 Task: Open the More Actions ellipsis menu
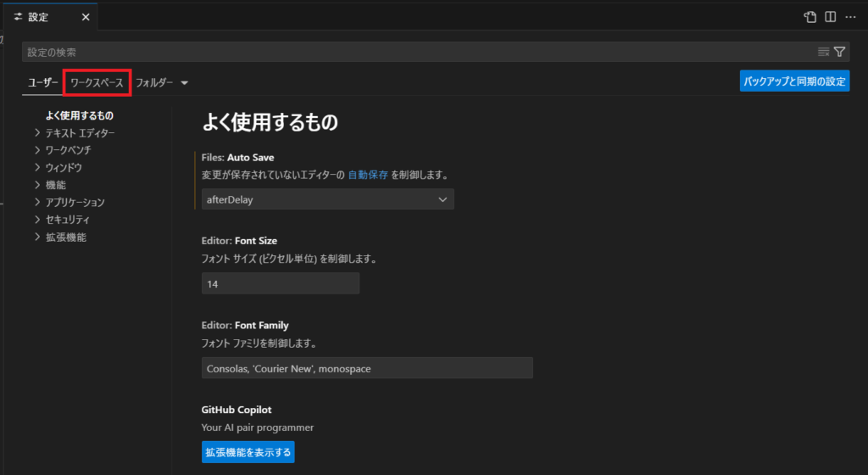tap(850, 17)
